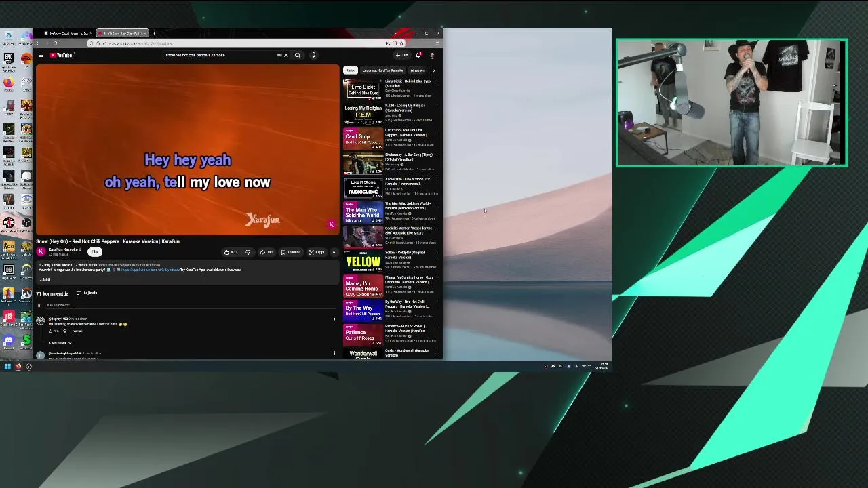Create a clip with Klippi button

[316, 252]
